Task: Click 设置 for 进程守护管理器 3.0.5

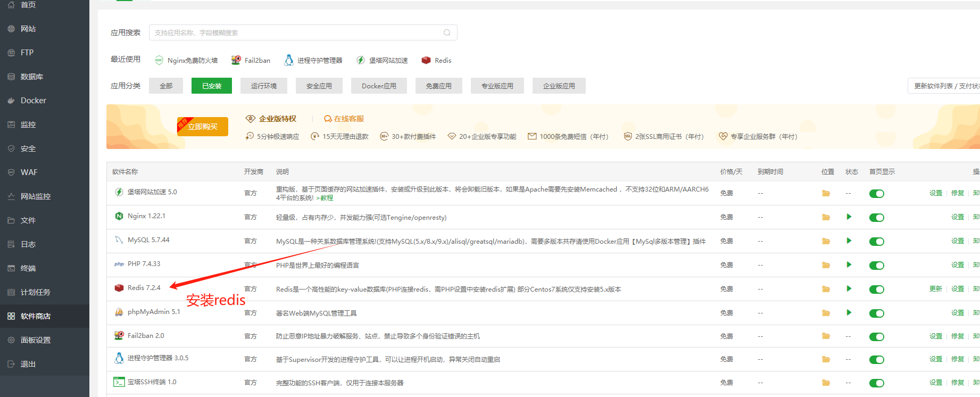Action: coord(936,359)
